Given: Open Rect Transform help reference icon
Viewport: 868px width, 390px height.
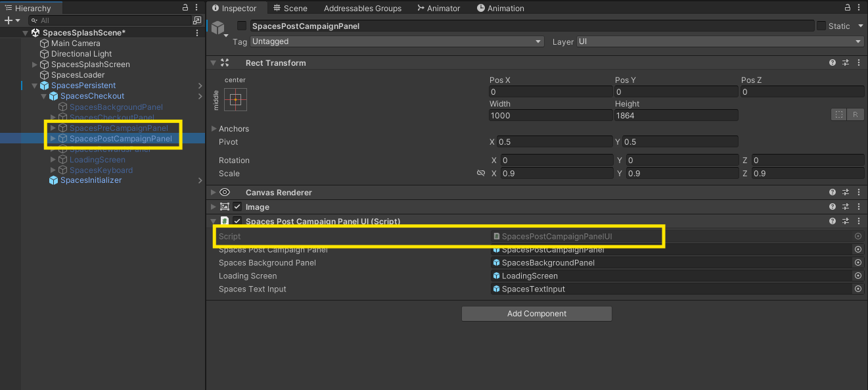Looking at the screenshot, I should click(x=833, y=63).
